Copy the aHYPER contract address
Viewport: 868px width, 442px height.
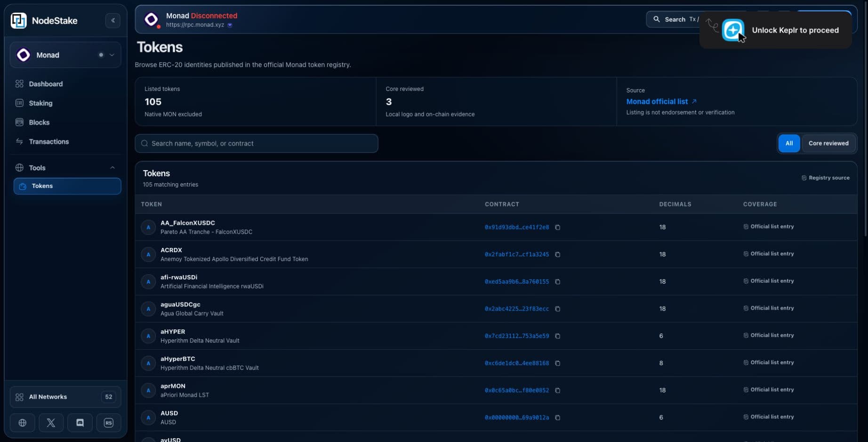coord(557,336)
